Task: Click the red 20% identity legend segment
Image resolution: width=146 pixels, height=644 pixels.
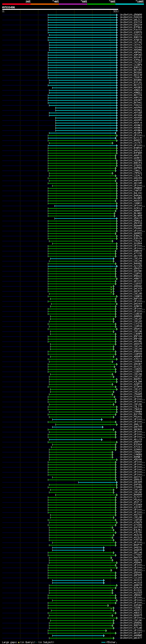Action: (16, 4)
